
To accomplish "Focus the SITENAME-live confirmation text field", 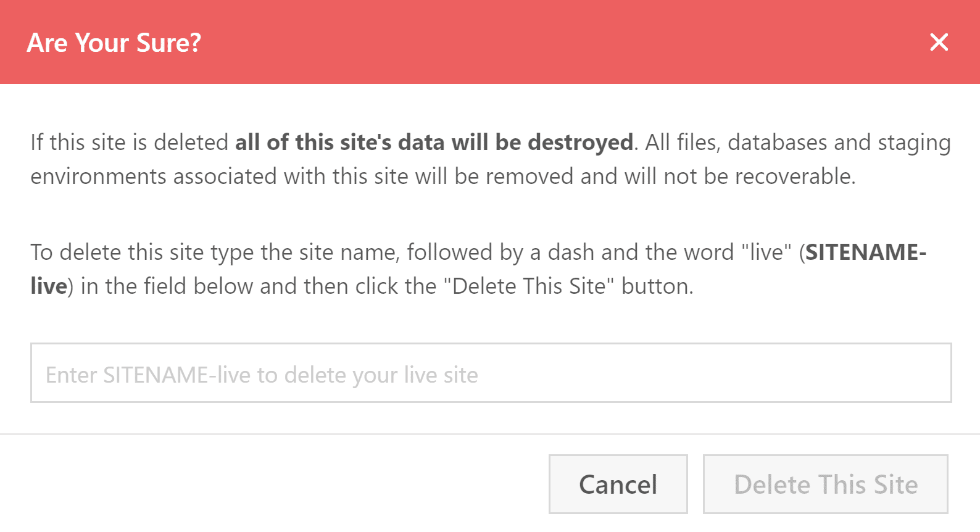I will (x=491, y=373).
